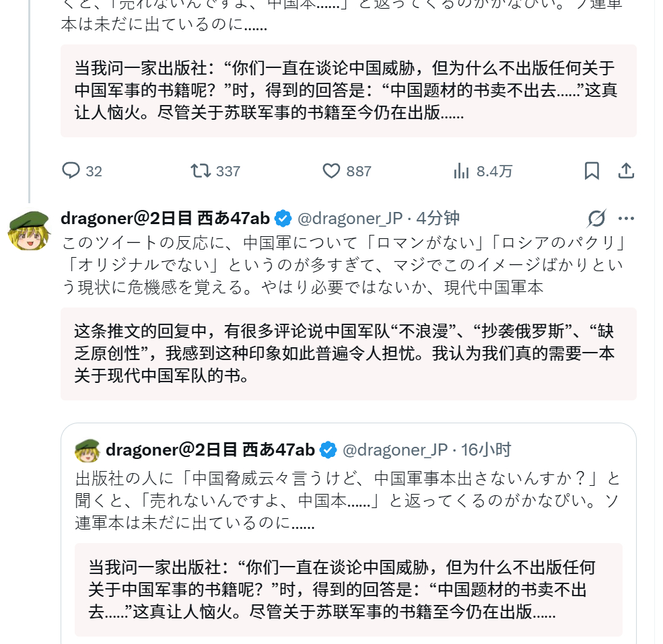
Task: Click dragoner's verified badge
Action: pyautogui.click(x=283, y=217)
